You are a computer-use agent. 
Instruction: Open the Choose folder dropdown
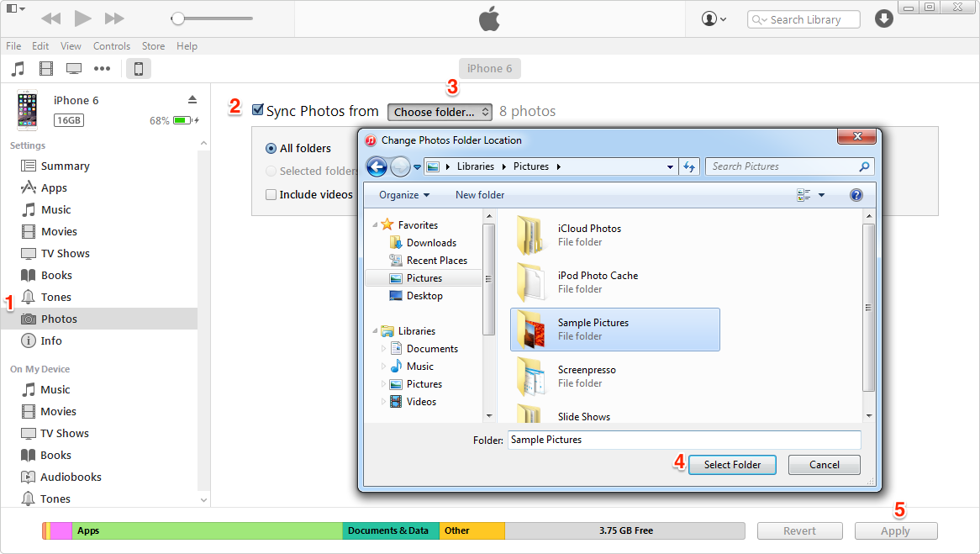click(x=440, y=112)
